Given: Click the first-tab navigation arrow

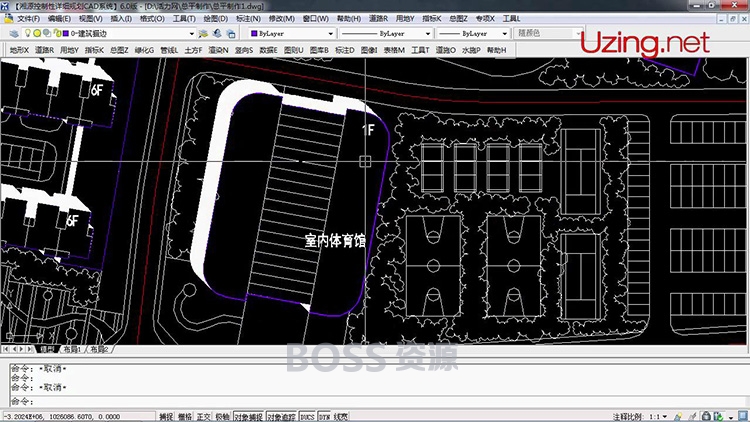Looking at the screenshot, I should (x=5, y=349).
